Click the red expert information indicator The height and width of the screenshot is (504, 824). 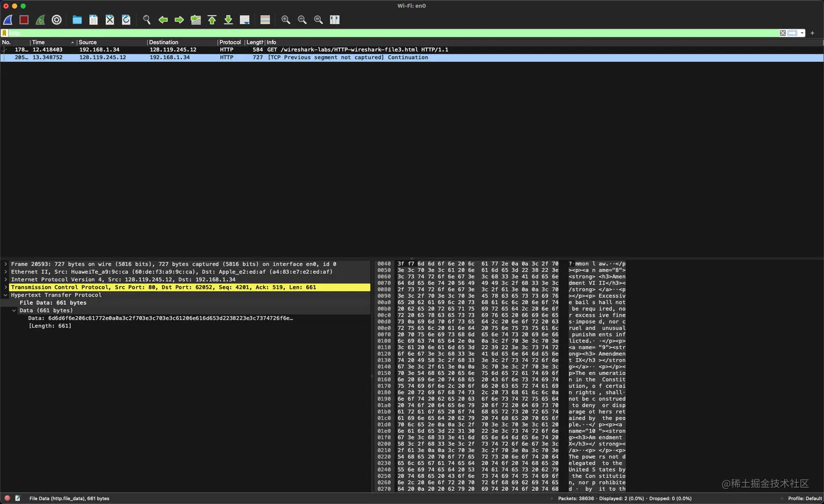pyautogui.click(x=7, y=498)
